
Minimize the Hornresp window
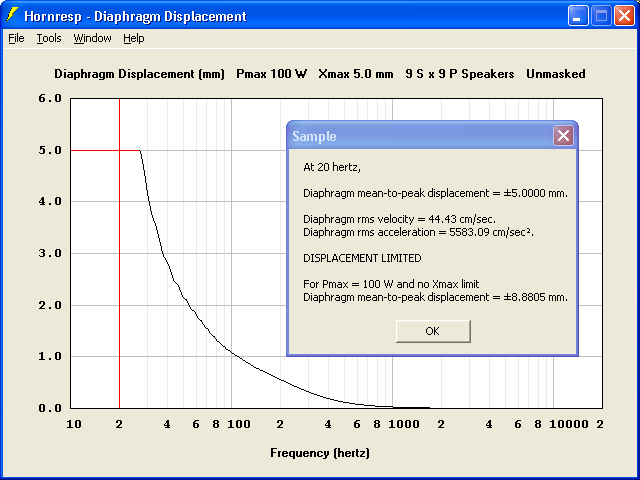(x=578, y=16)
